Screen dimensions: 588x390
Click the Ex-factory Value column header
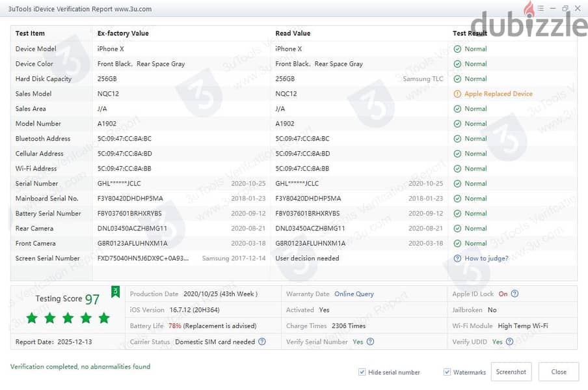coord(123,33)
